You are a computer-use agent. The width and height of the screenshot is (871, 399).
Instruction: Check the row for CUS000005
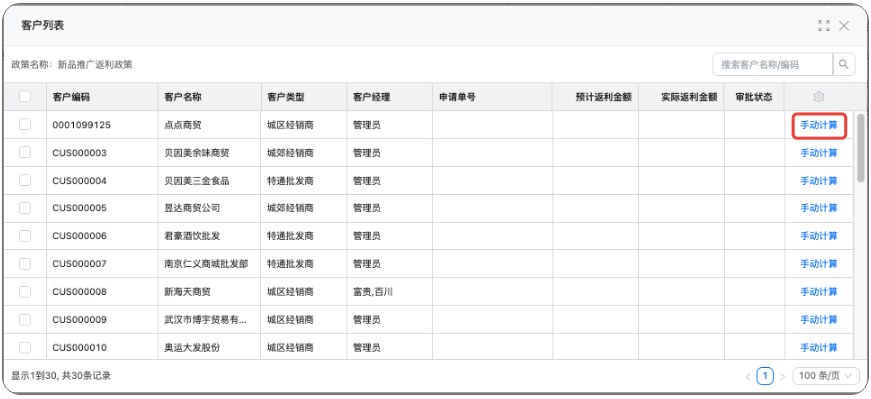(x=25, y=208)
